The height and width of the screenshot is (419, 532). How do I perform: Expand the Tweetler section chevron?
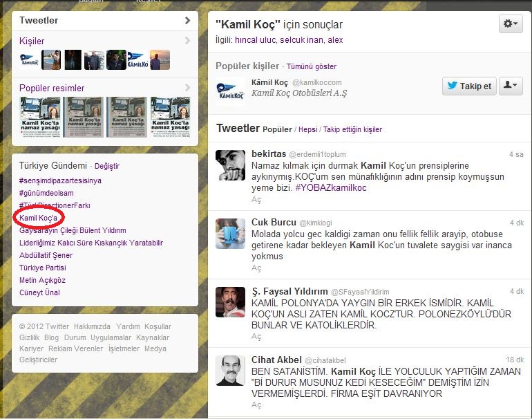click(x=187, y=20)
